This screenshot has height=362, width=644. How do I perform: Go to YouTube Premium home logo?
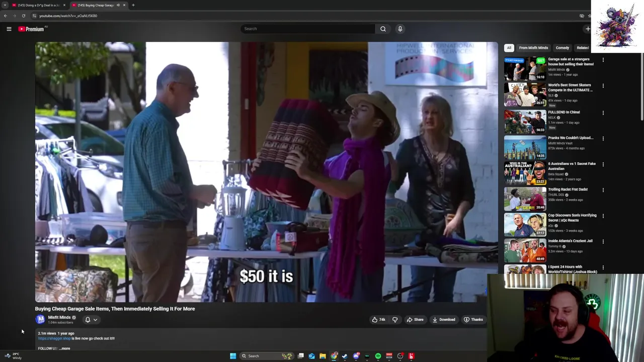pos(31,29)
